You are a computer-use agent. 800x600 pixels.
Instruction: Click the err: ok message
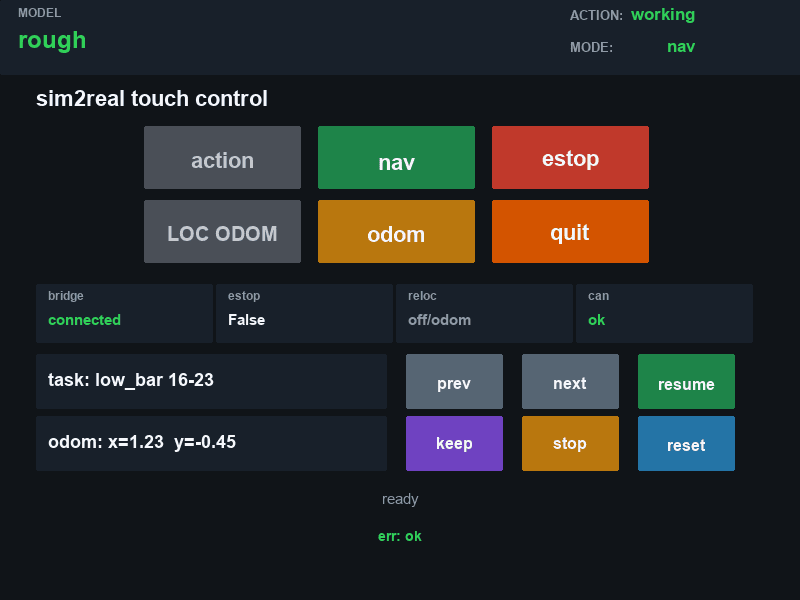click(x=399, y=536)
